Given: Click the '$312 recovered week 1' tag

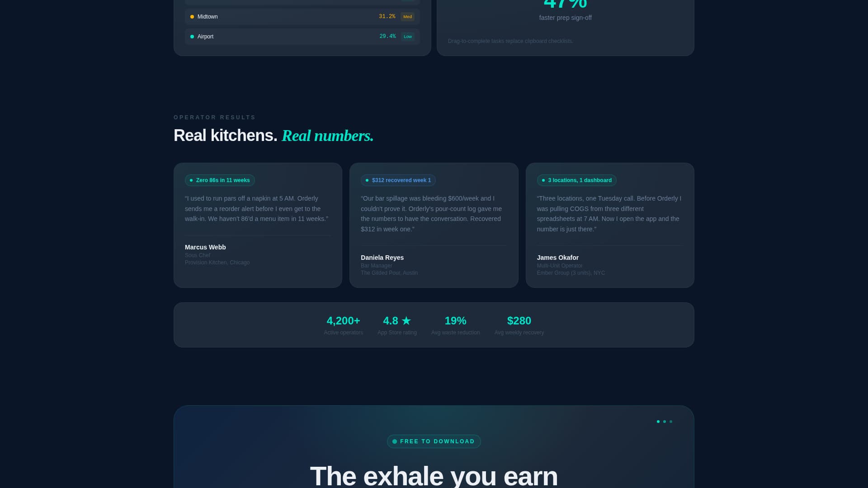Looking at the screenshot, I should point(398,180).
